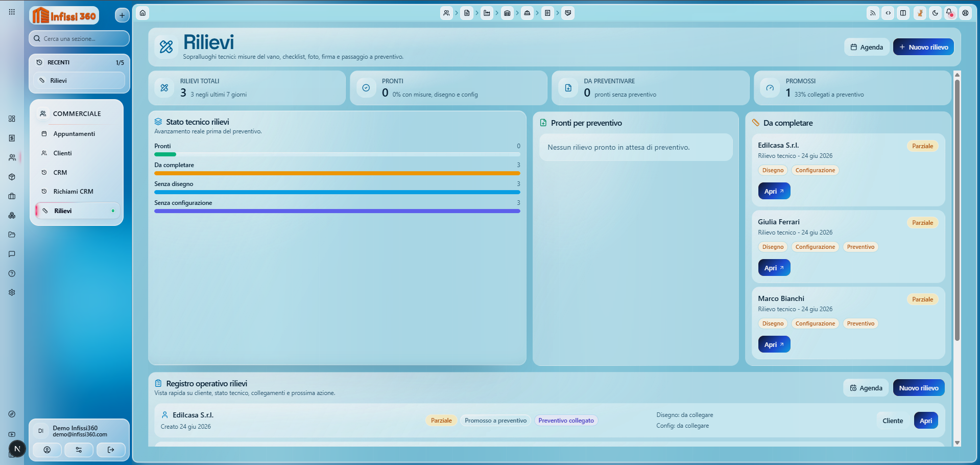Click Configurazione tag on Edilcasa S.r.l. card

pos(815,170)
